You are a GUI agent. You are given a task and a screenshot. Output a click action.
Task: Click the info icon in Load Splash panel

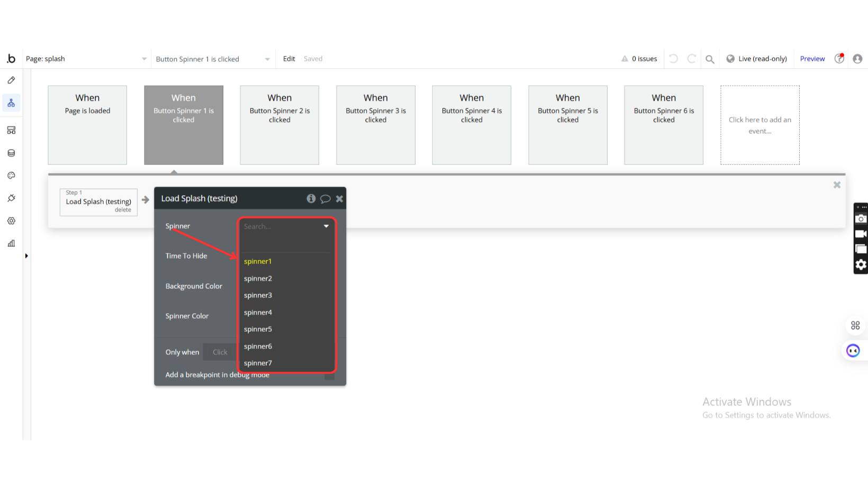pyautogui.click(x=311, y=198)
